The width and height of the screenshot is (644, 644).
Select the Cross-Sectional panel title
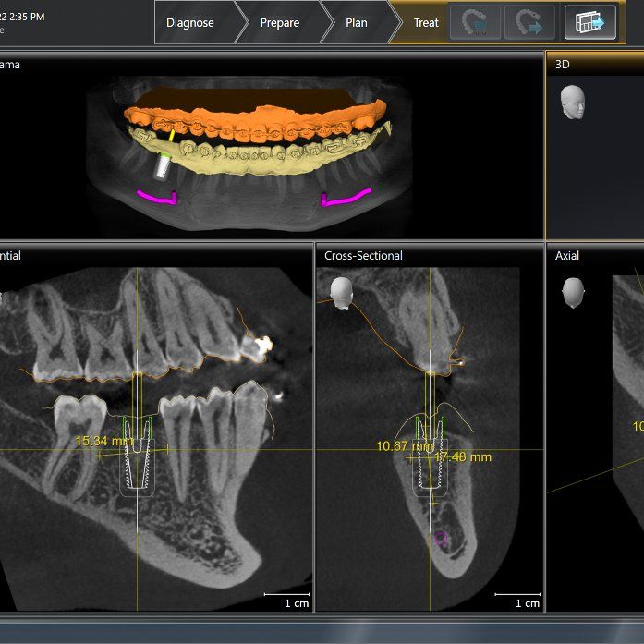[x=363, y=255]
